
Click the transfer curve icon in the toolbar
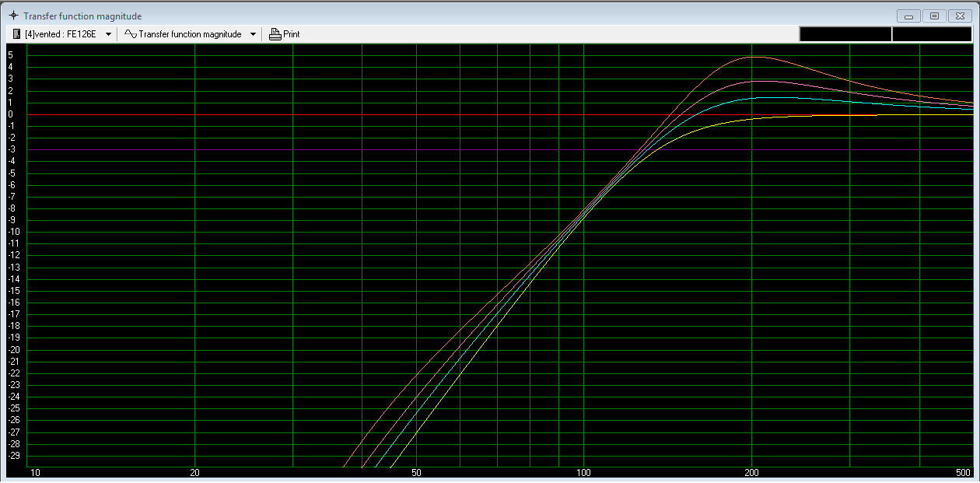[130, 34]
